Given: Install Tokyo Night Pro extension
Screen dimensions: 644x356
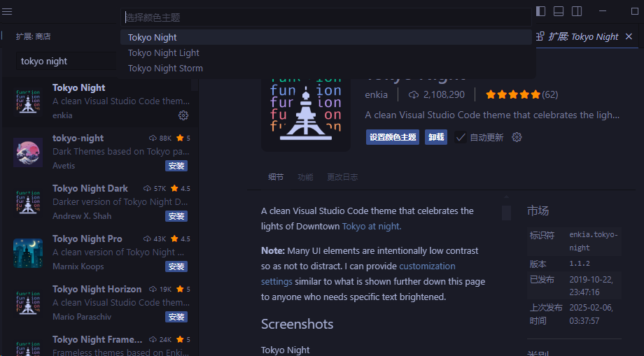Looking at the screenshot, I should pyautogui.click(x=176, y=266).
